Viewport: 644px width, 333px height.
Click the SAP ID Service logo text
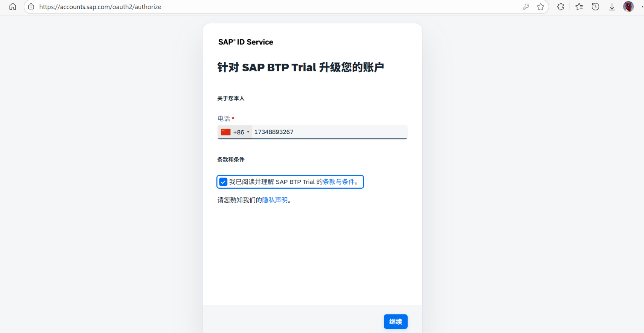click(246, 42)
